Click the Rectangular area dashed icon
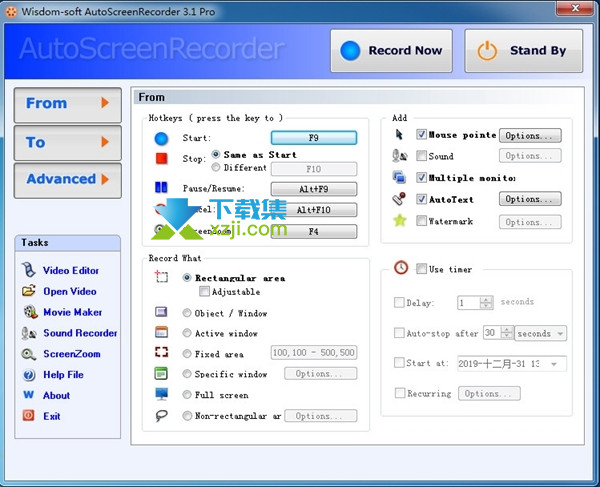Viewport: 600px width, 487px height. pos(161,276)
